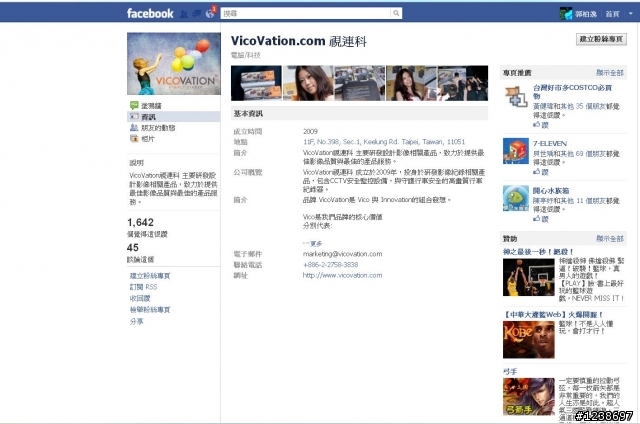Screen dimensions: 640x424
Task: Click the marketing@vicovation.com email text
Action: point(342,254)
